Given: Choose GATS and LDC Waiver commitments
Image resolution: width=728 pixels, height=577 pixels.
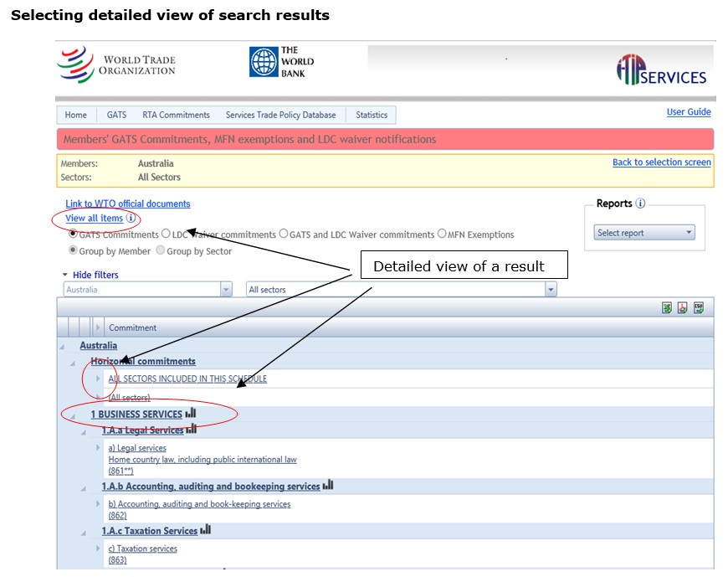Looking at the screenshot, I should pyautogui.click(x=283, y=234).
